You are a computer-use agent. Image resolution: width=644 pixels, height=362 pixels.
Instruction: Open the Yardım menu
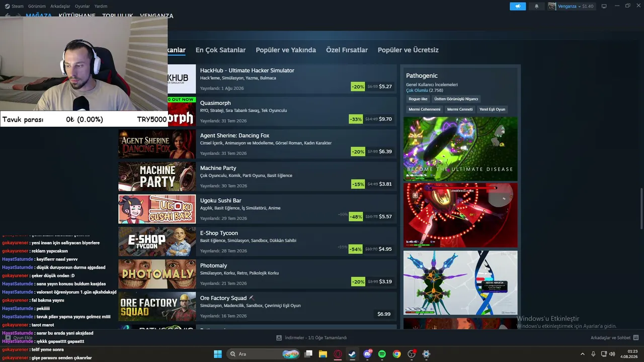tap(101, 6)
